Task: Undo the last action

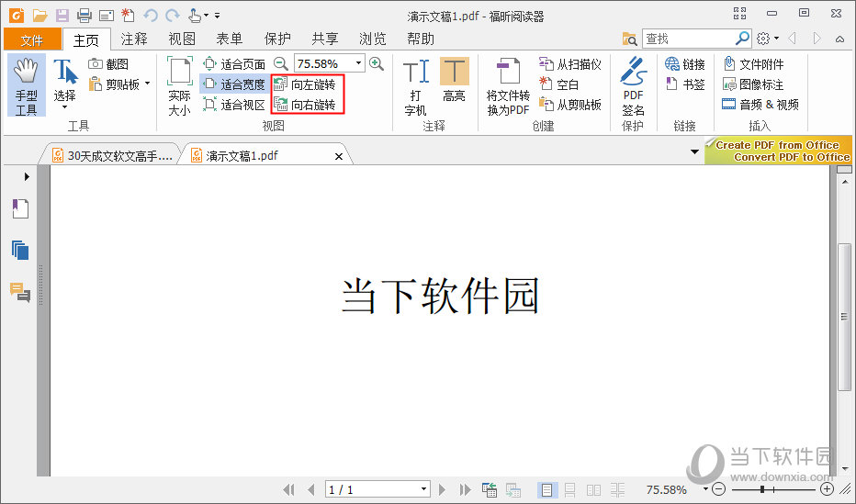Action: [151, 16]
